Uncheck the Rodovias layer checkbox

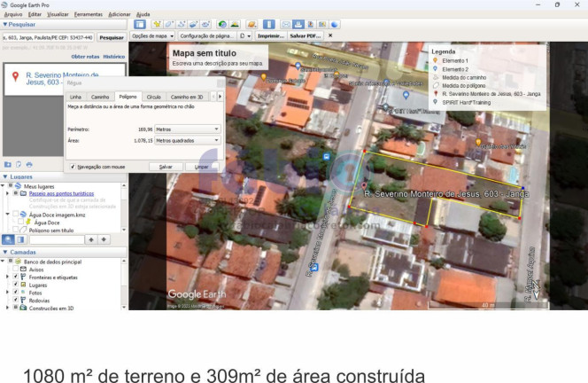coord(16,300)
